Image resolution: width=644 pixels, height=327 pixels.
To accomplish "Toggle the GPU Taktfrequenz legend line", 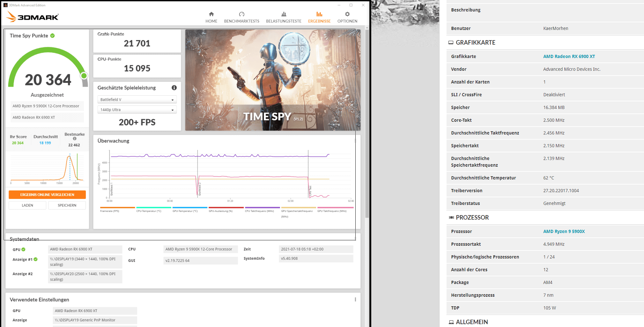I will [x=335, y=209].
